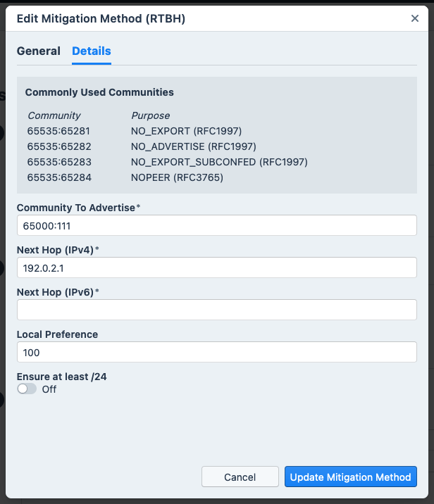Click the NO_EXPORT (RFC1997) purpose text

186,131
